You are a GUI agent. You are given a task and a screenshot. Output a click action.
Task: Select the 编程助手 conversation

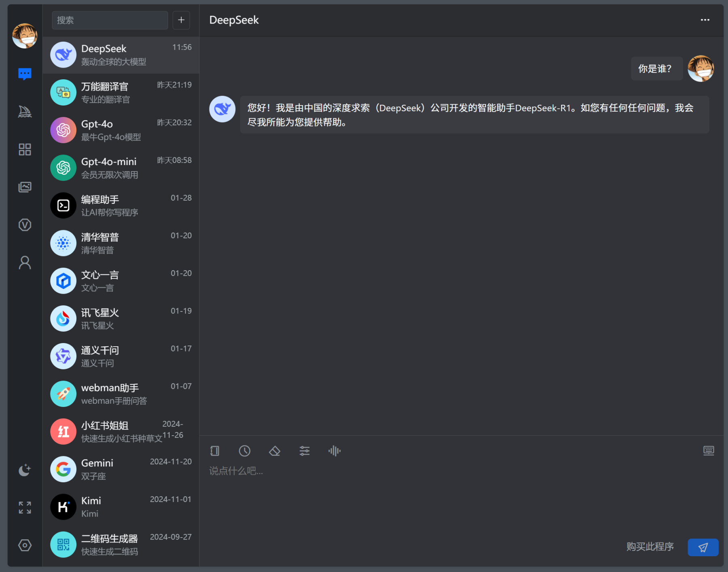[x=121, y=205]
